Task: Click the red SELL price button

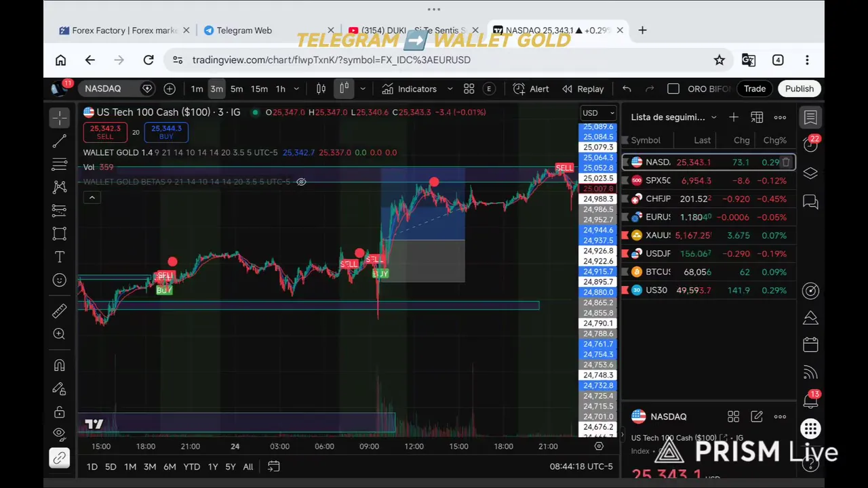Action: coord(105,132)
